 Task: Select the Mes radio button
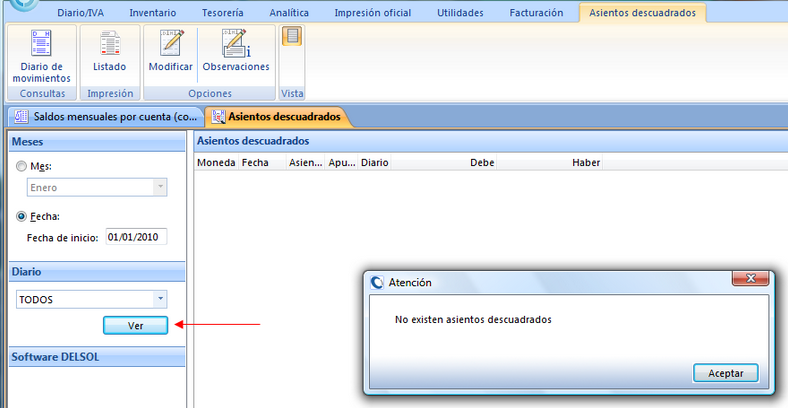(x=22, y=166)
